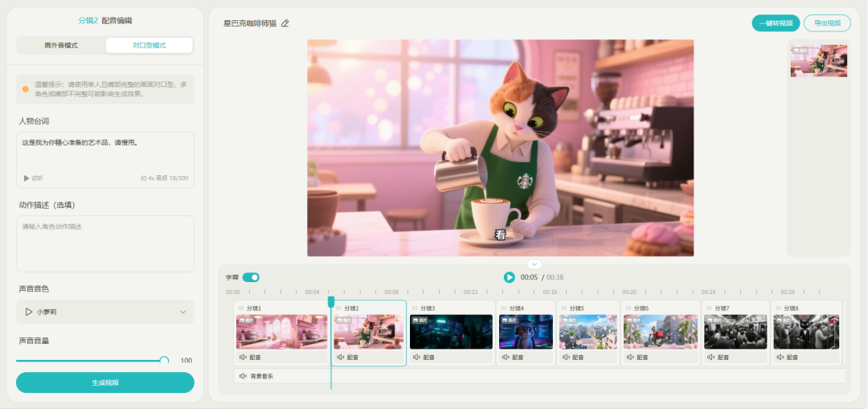This screenshot has height=409, width=868.
Task: Click speaker icon under 分镜4 配音
Action: 506,358
